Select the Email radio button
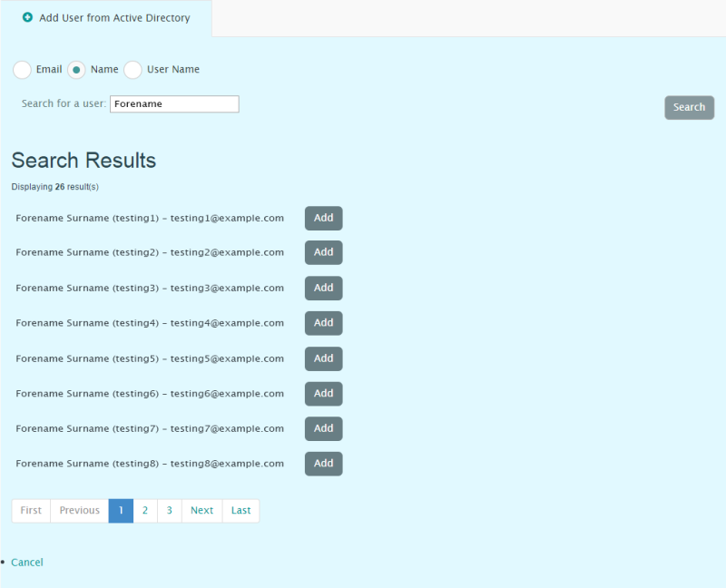Screen dimensions: 726x588 [22, 69]
